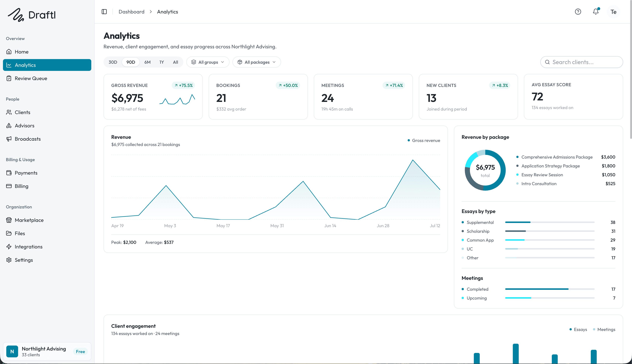Select the 90D time range
632x364 pixels.
131,62
